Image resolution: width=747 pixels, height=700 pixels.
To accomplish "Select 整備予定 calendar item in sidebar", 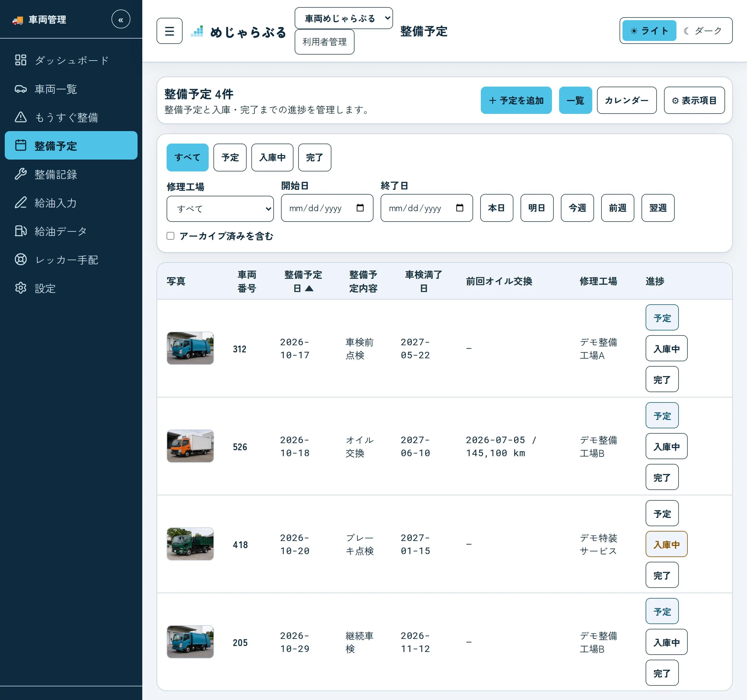I will 71,146.
